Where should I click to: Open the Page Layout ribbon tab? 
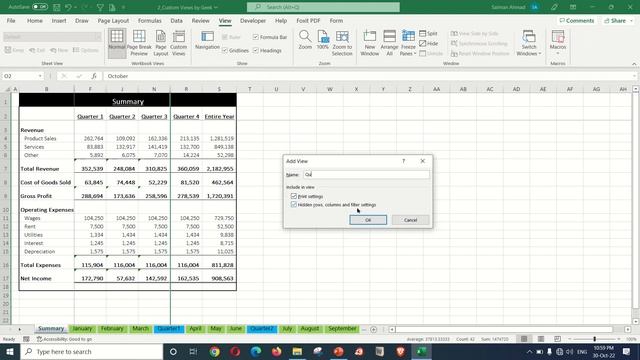click(113, 20)
